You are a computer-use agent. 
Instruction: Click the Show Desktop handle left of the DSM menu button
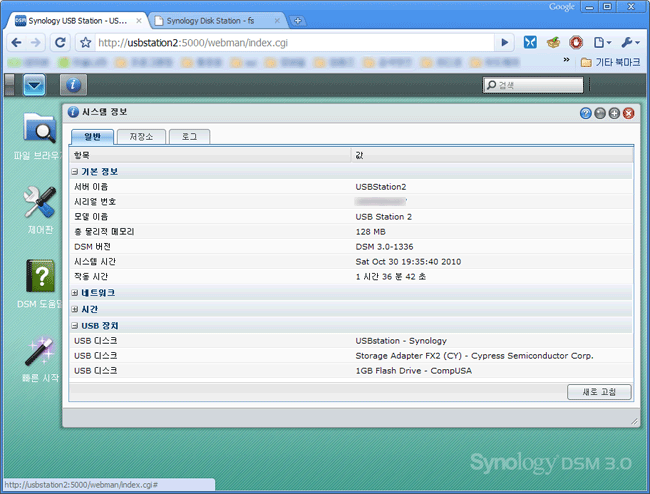coord(9,85)
